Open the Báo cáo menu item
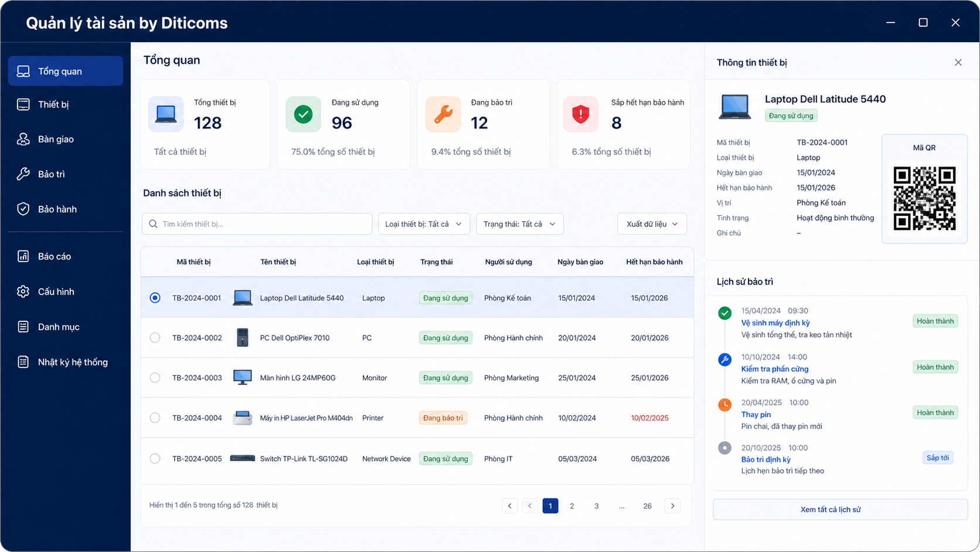Screen dimensions: 980x552 tap(66, 256)
